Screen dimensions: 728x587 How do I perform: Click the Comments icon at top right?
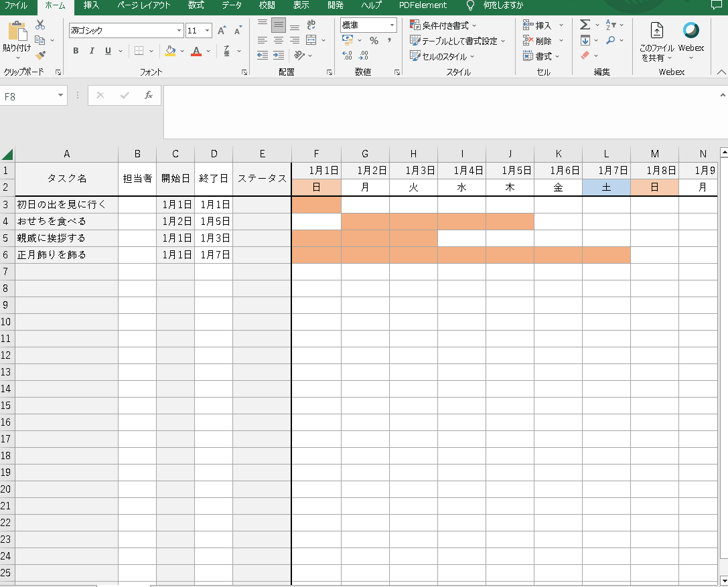717,5
